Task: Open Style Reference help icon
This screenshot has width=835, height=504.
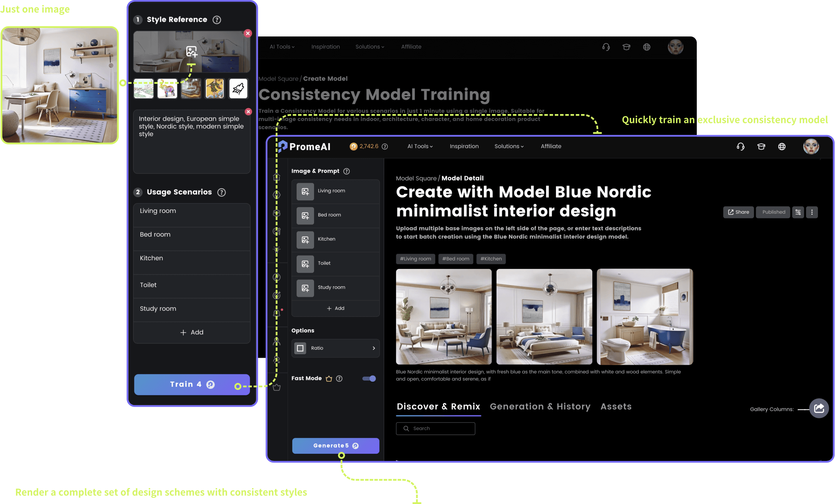Action: 217,20
